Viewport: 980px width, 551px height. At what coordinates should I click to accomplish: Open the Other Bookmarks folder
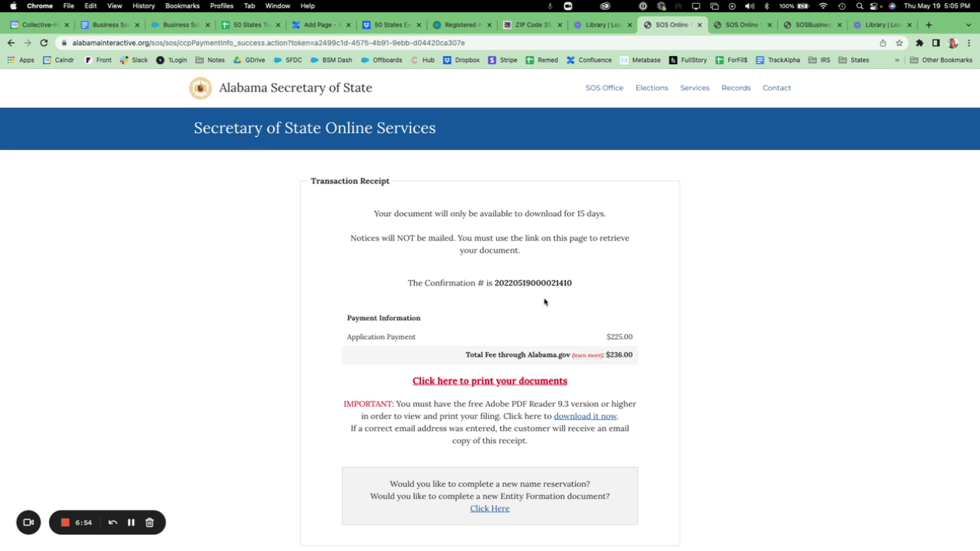pyautogui.click(x=941, y=60)
